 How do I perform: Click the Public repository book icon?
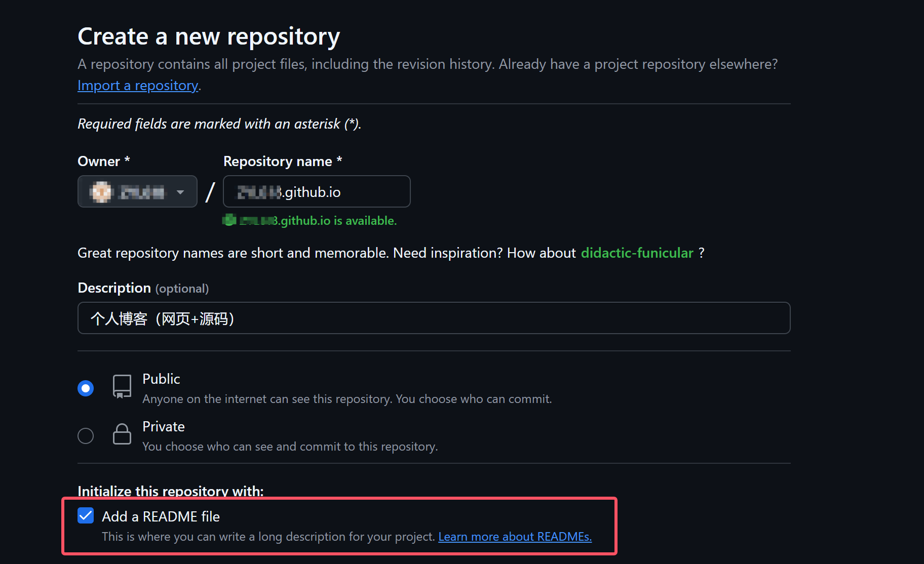coord(122,387)
